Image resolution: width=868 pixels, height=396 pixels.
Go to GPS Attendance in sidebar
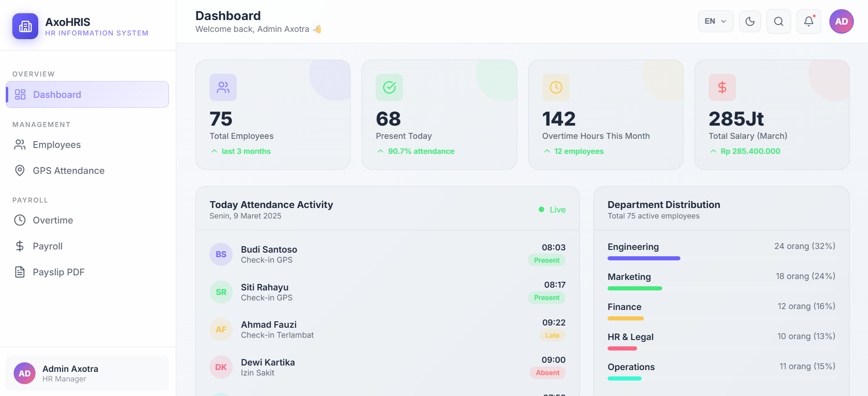[x=87, y=171]
